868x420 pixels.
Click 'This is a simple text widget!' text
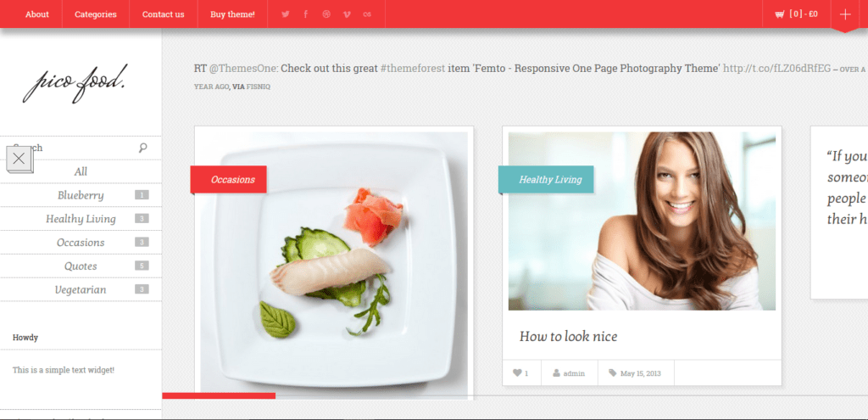coord(64,370)
